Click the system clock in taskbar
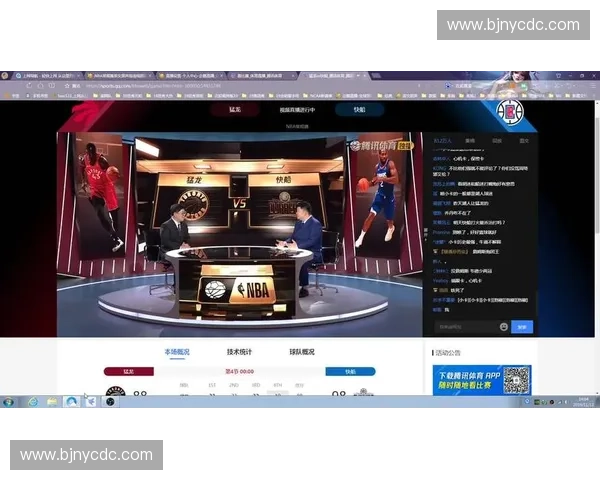The image size is (600, 480). [x=582, y=402]
